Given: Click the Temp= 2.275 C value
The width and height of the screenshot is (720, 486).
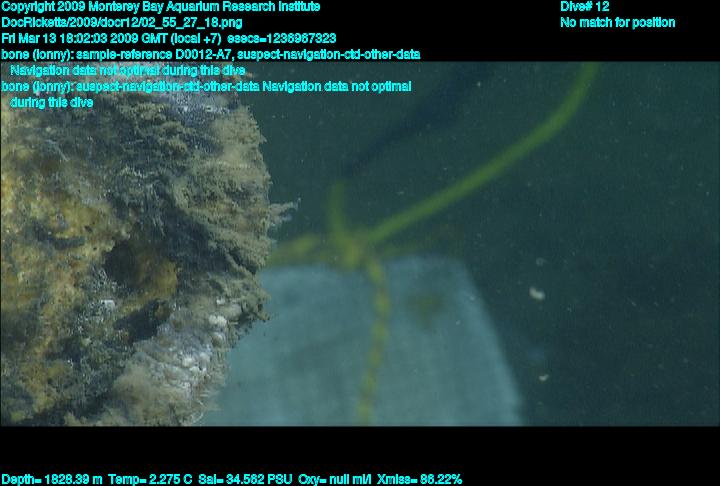Looking at the screenshot, I should click(150, 480).
